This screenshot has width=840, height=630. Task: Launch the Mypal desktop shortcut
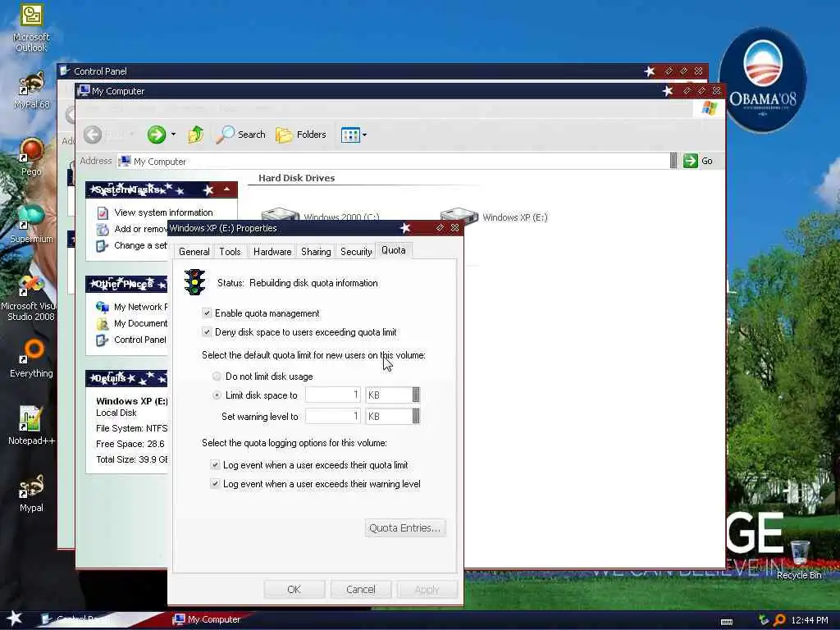click(31, 493)
